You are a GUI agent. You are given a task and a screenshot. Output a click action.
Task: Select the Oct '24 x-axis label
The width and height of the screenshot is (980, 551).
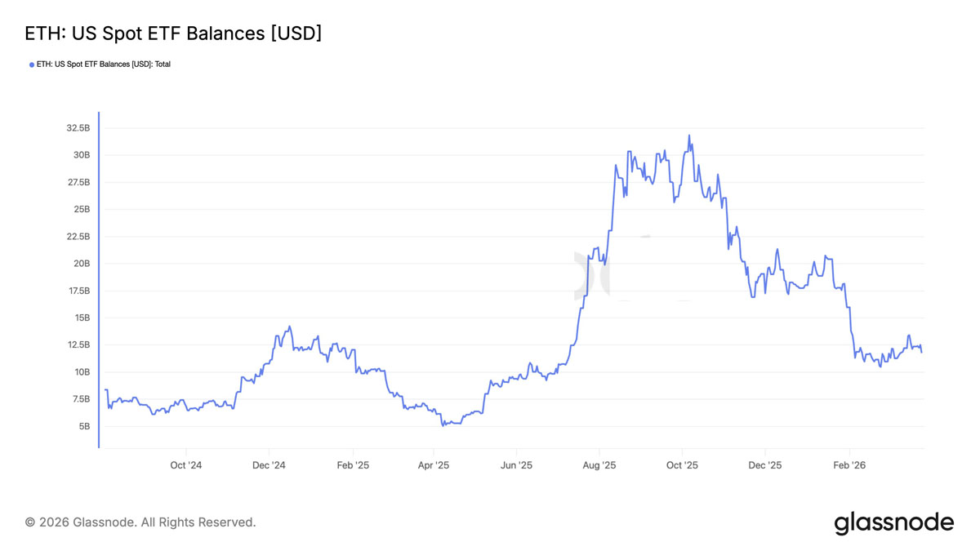pos(185,465)
